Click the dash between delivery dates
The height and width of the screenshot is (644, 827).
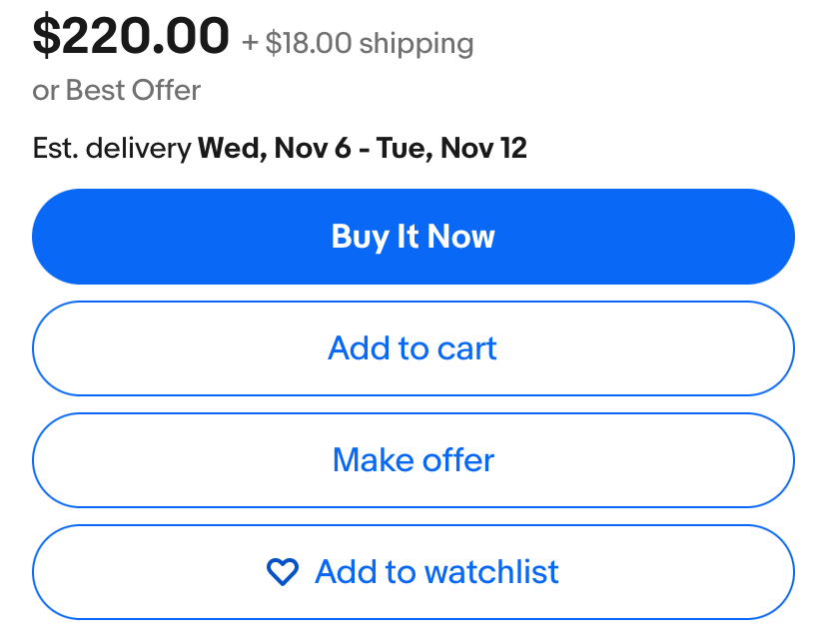click(364, 150)
